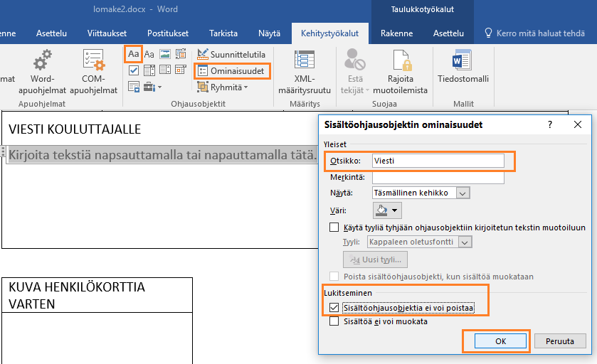
Task: Insert a Plain Text content control
Action: (x=149, y=54)
